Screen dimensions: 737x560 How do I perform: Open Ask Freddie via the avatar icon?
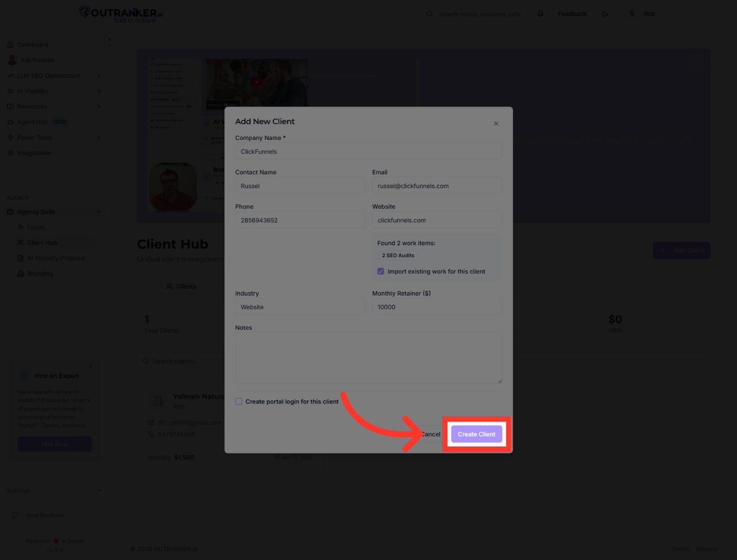tap(12, 60)
